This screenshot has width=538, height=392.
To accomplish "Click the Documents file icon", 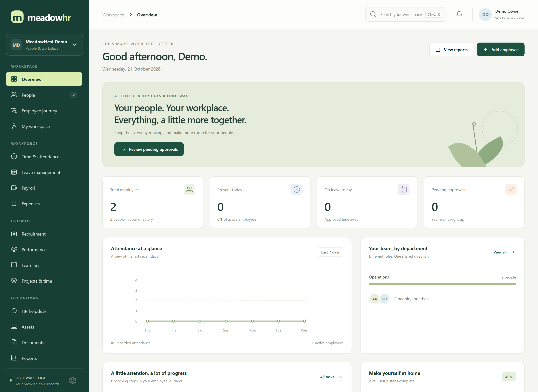I will (14, 342).
